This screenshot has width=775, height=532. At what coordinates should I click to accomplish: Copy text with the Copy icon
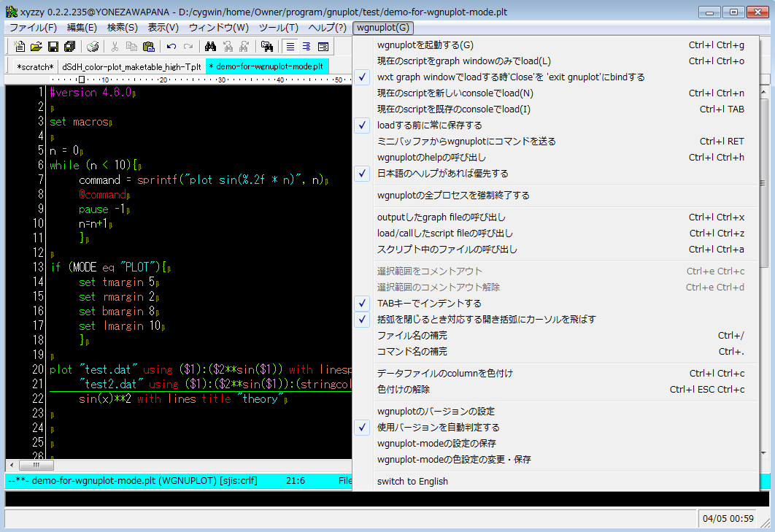pyautogui.click(x=132, y=46)
